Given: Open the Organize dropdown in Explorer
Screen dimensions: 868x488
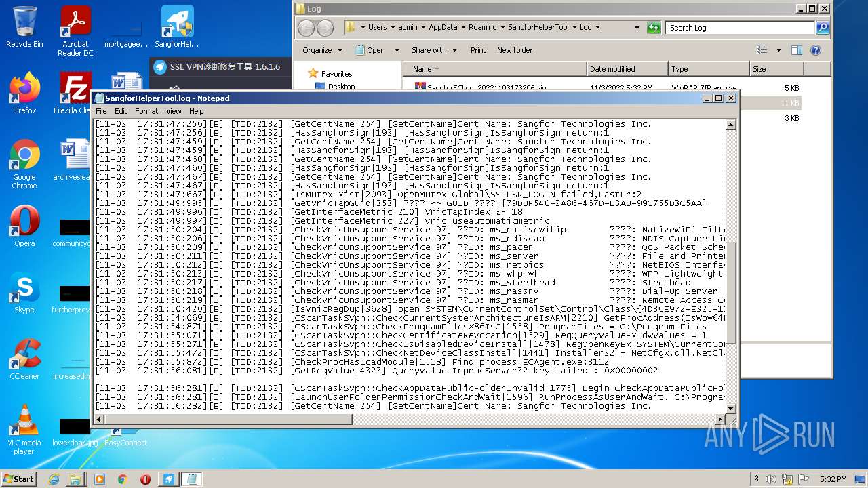Looking at the screenshot, I should click(322, 50).
